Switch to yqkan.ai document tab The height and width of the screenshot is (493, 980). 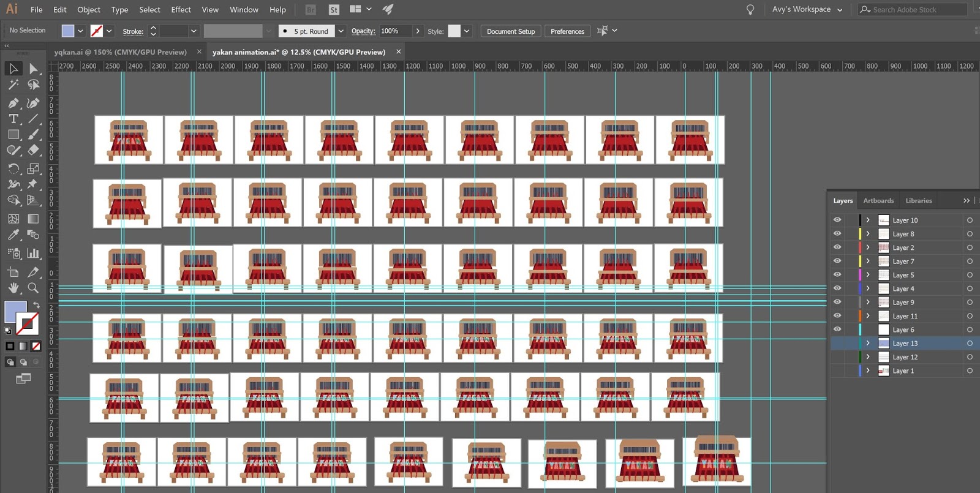click(x=121, y=52)
